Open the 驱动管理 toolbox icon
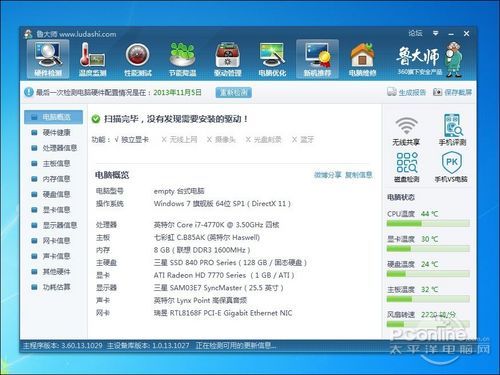Image resolution: width=500 pixels, height=375 pixels. 228,59
